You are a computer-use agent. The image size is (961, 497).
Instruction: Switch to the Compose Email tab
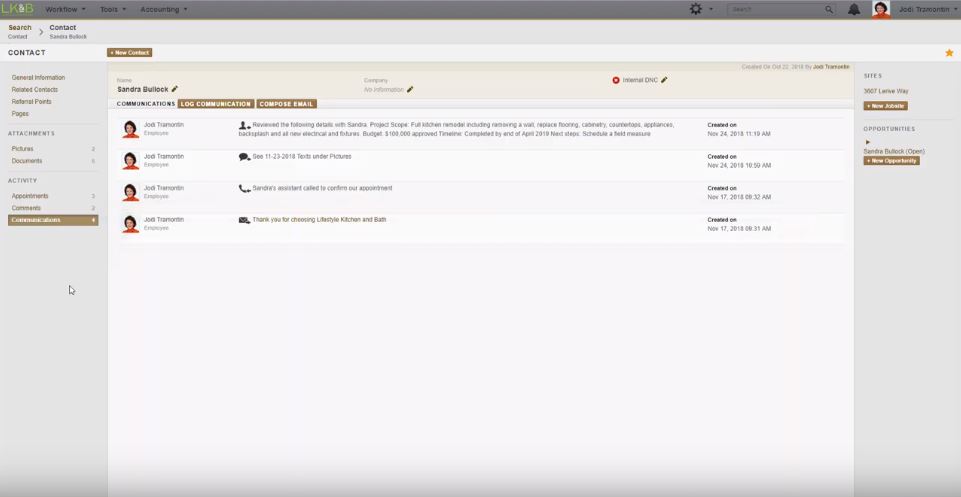click(x=286, y=104)
